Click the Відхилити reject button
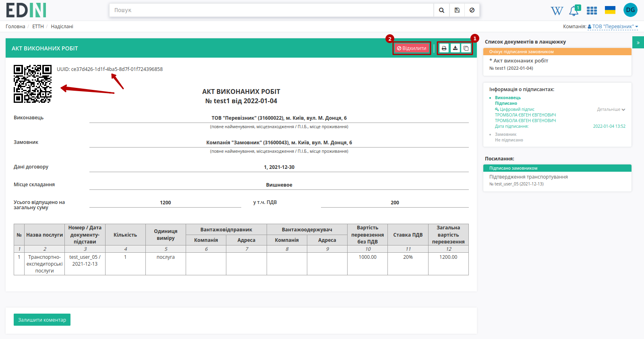The height and width of the screenshot is (339, 644). (x=412, y=48)
